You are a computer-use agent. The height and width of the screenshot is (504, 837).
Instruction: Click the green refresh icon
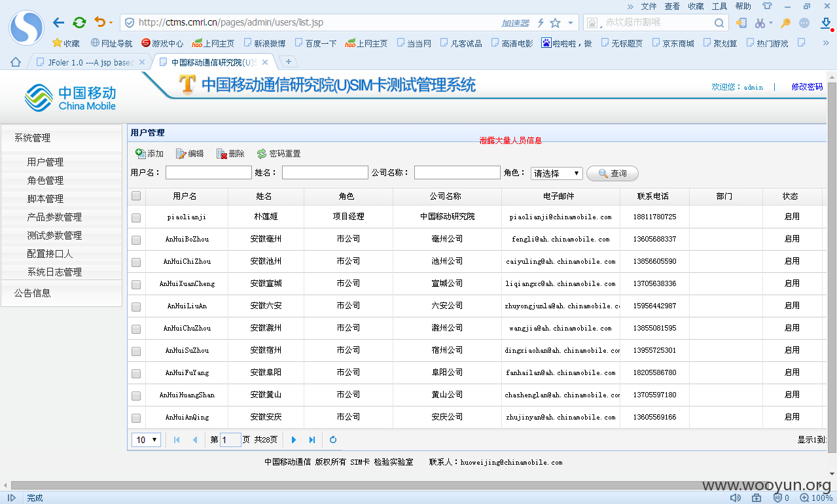(x=79, y=23)
